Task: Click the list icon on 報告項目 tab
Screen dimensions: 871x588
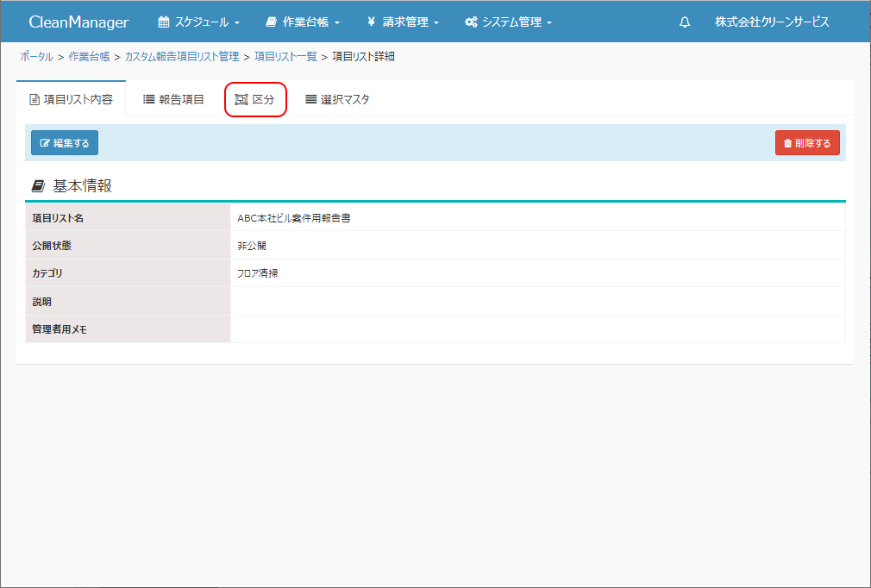Action: click(x=148, y=99)
